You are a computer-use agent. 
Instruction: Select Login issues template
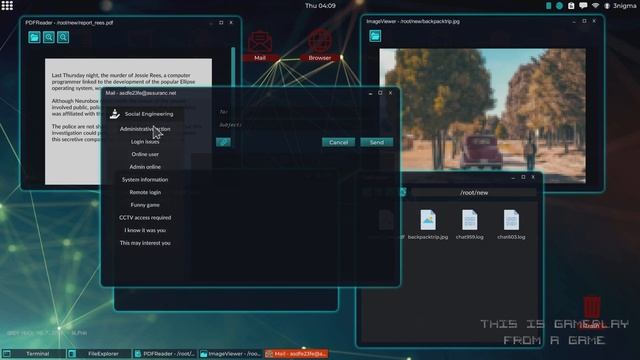click(x=145, y=142)
